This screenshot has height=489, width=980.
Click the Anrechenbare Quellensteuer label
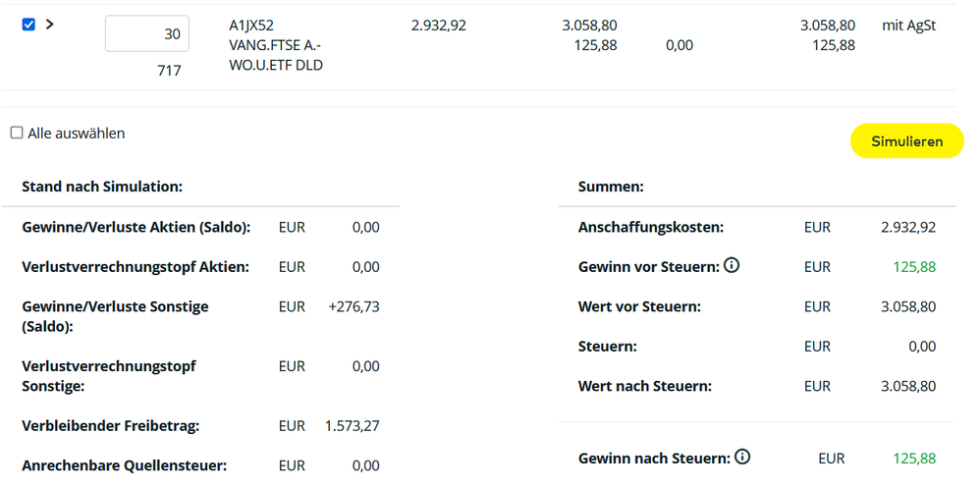tap(123, 465)
